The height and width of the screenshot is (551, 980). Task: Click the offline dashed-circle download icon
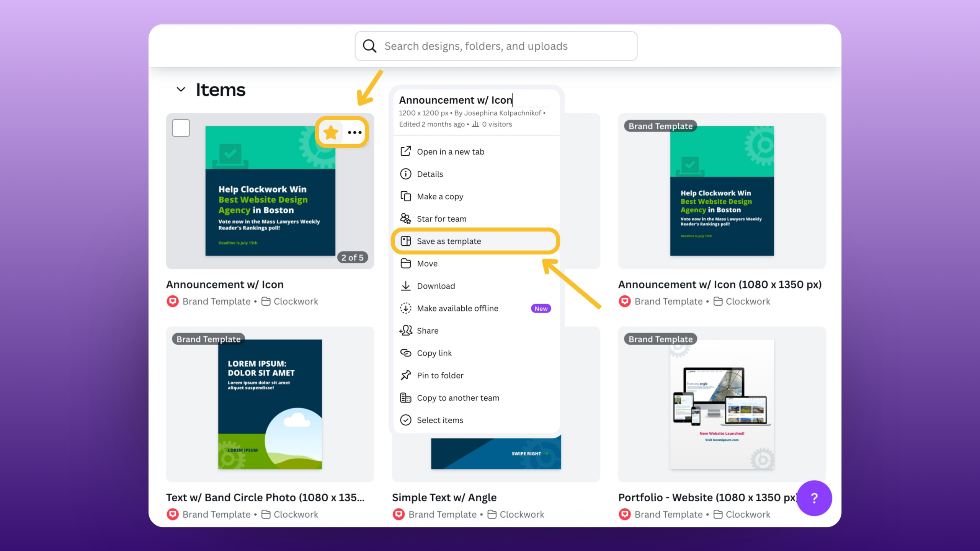point(405,308)
